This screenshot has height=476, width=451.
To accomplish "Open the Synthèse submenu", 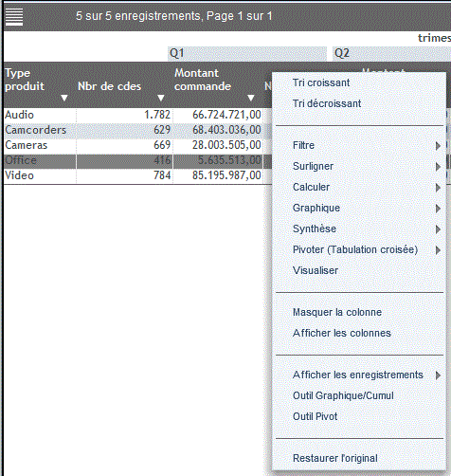I will [x=359, y=229].
